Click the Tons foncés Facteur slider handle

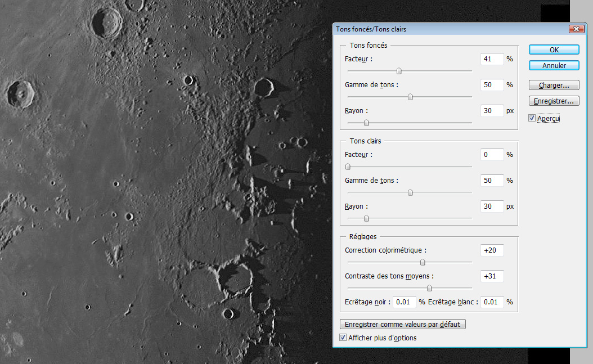(x=399, y=71)
